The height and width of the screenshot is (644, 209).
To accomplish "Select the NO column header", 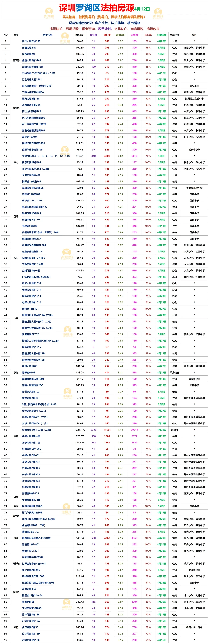I will tap(6, 35).
